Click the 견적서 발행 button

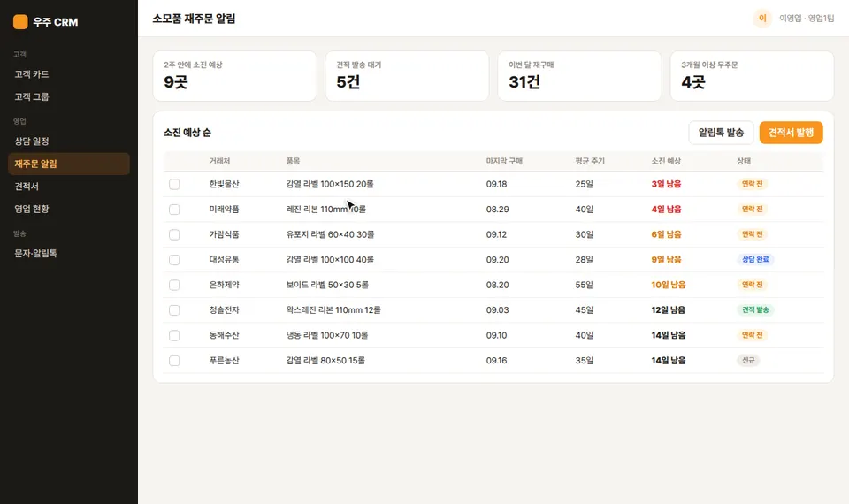pyautogui.click(x=791, y=133)
